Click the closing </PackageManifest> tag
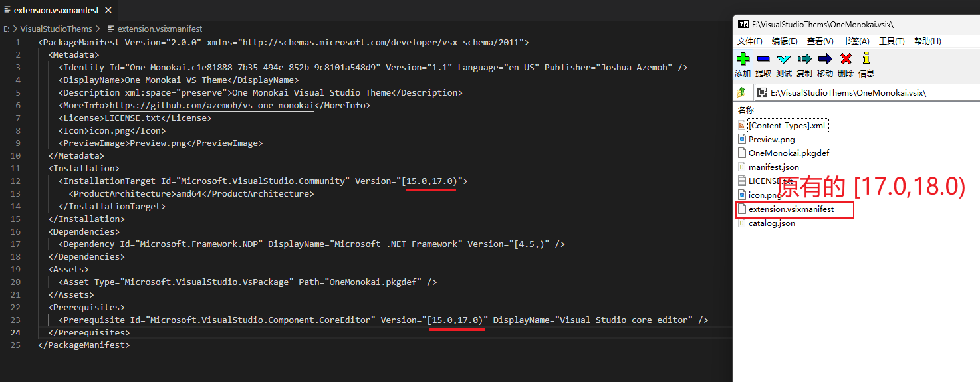 (x=84, y=345)
